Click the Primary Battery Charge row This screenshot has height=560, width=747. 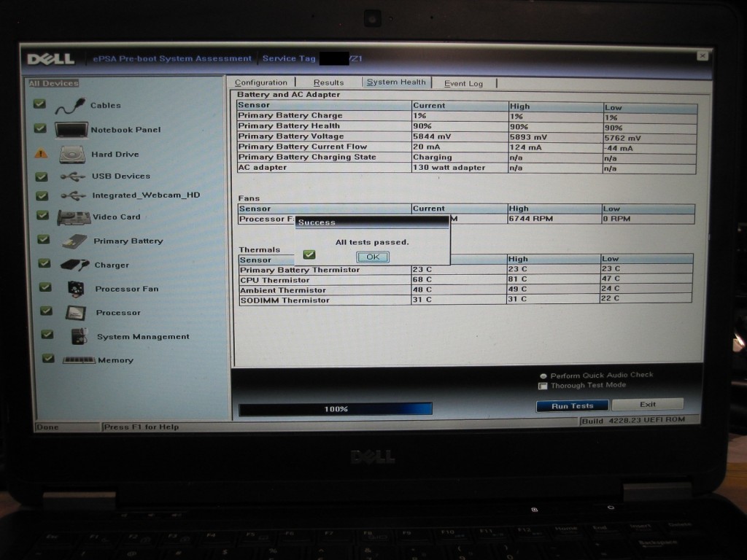(x=467, y=116)
